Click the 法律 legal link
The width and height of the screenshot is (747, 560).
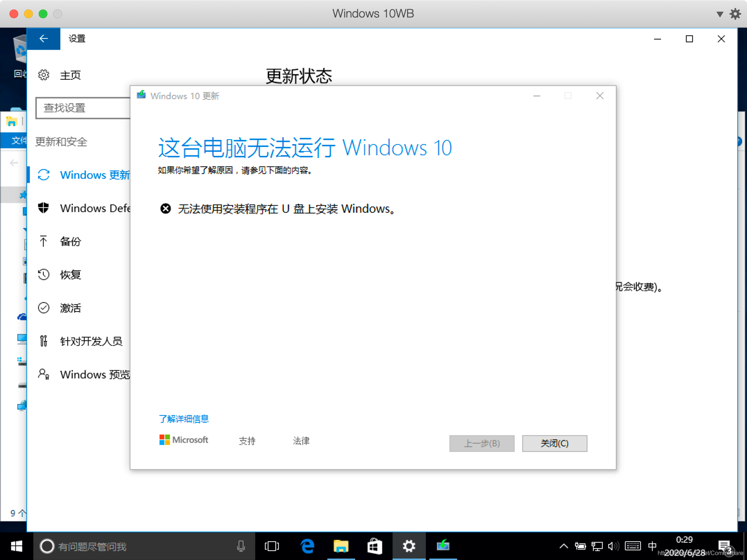(301, 441)
